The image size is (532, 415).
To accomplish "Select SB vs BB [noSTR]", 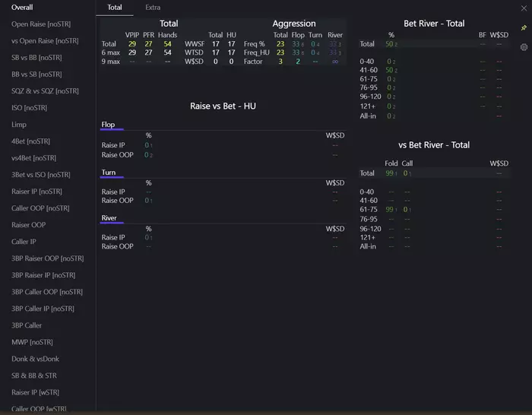I will (x=36, y=57).
